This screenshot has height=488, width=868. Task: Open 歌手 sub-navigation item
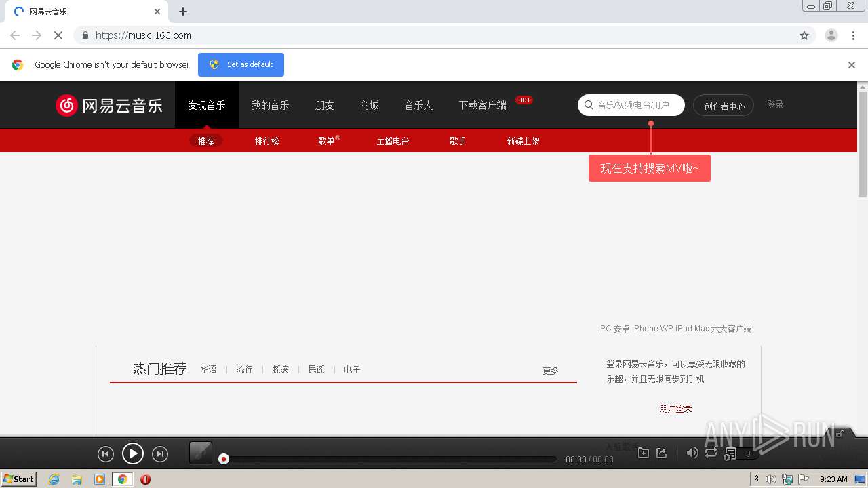tap(458, 141)
